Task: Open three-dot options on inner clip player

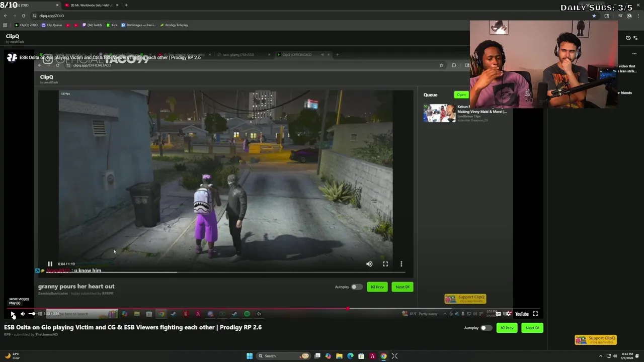Action: click(x=401, y=264)
